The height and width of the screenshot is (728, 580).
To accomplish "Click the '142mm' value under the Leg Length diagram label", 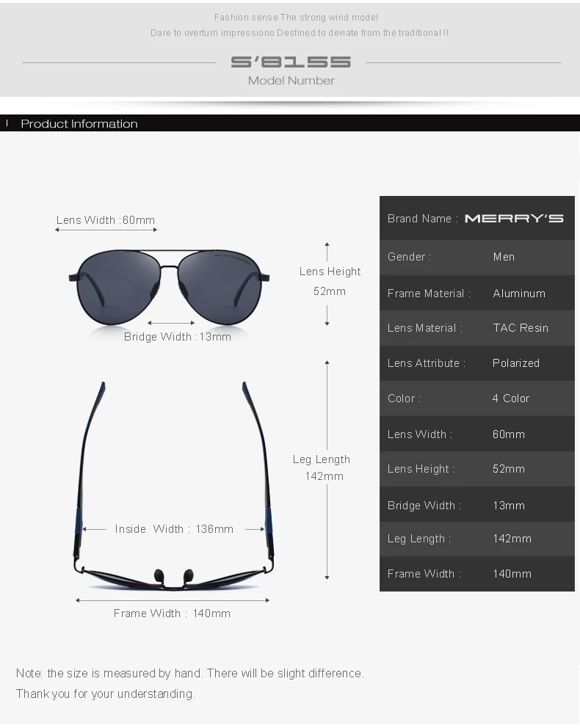I will click(324, 476).
